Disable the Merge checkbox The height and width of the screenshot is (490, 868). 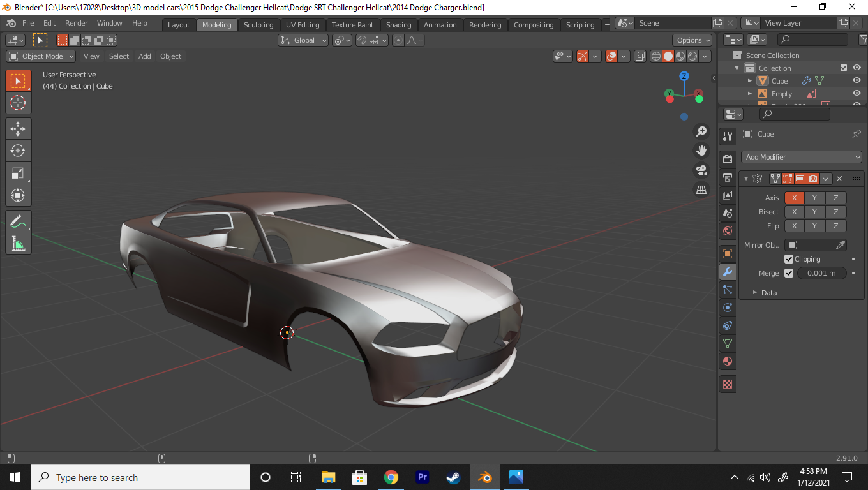pos(789,273)
